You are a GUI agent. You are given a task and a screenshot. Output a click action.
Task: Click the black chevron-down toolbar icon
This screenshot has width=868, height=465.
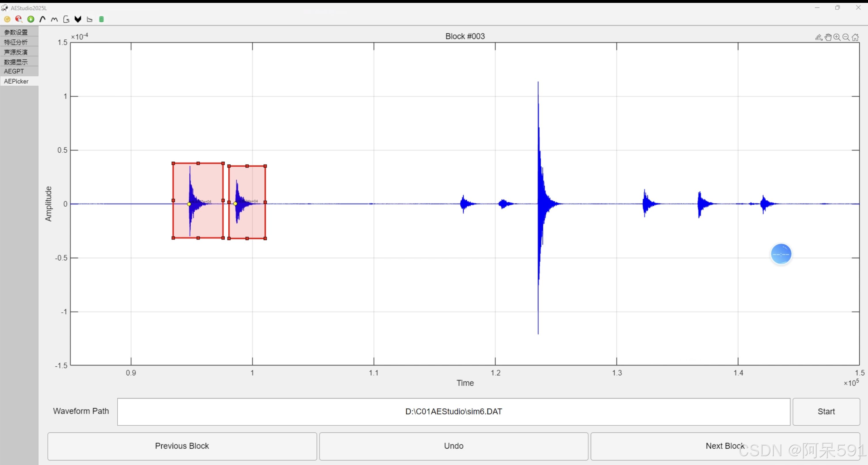78,19
